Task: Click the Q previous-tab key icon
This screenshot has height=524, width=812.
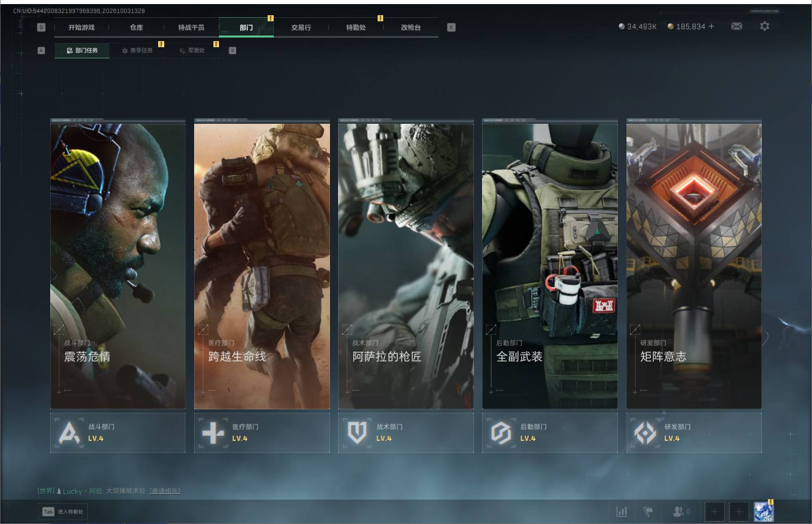Action: [42, 27]
